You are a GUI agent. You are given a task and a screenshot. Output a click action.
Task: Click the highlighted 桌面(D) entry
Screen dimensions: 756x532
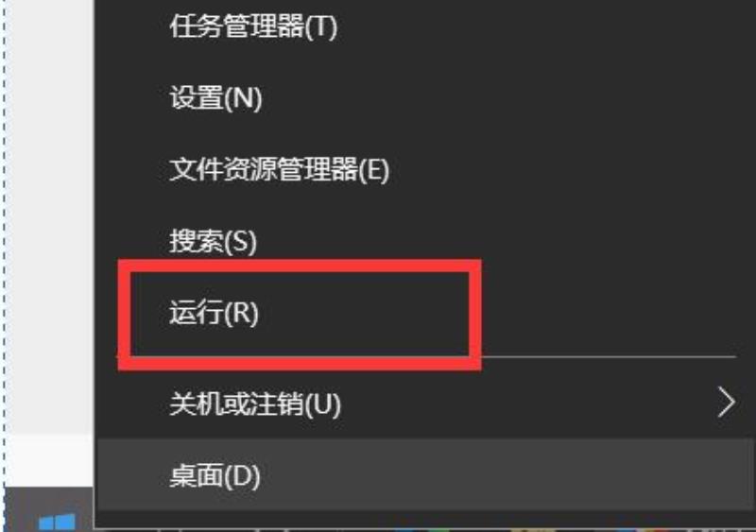pos(424,474)
